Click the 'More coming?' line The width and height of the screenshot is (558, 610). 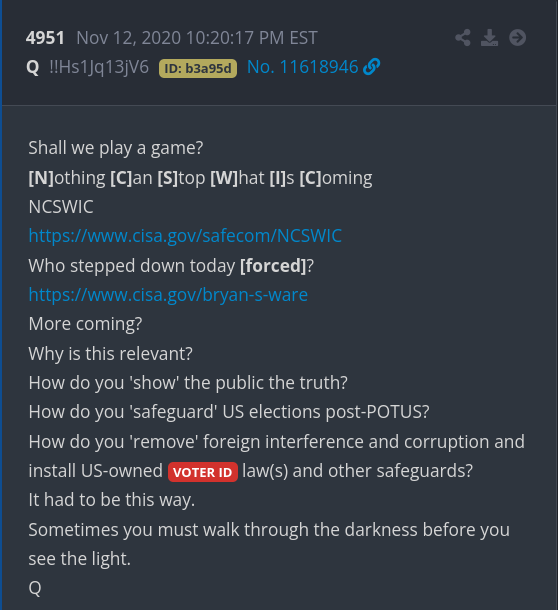click(85, 324)
